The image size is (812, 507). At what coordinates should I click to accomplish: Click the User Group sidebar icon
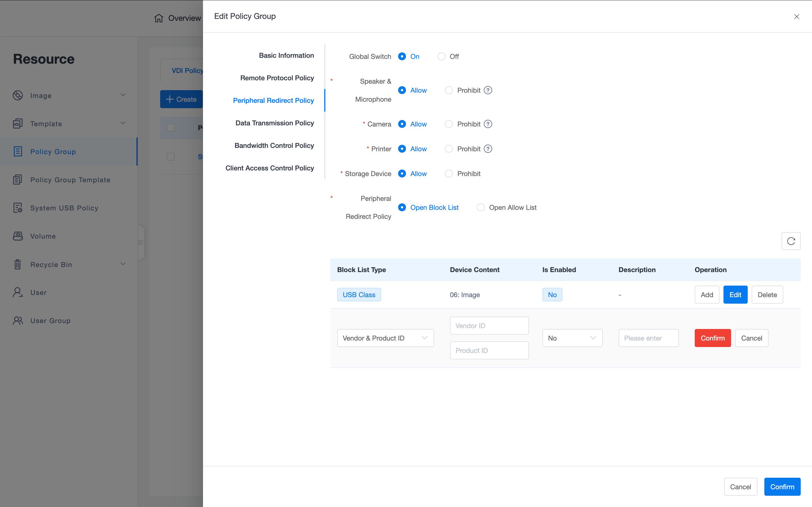pyautogui.click(x=18, y=321)
